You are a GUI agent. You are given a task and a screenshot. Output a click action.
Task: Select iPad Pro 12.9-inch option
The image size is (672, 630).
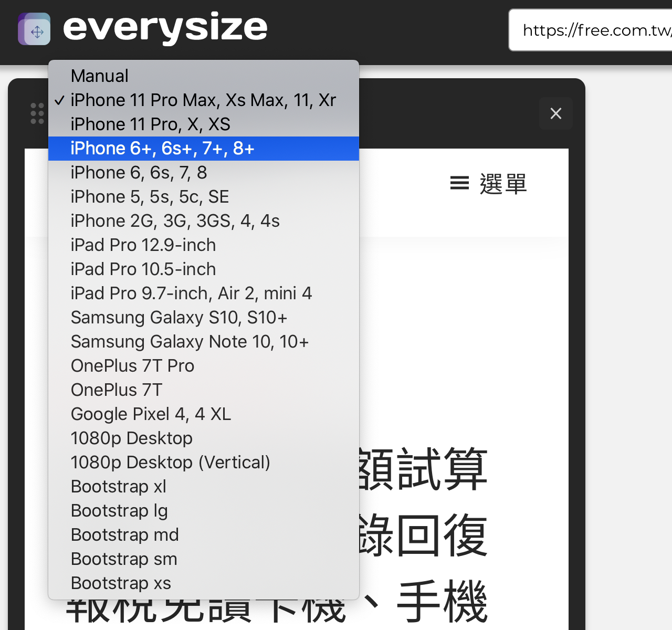204,245
